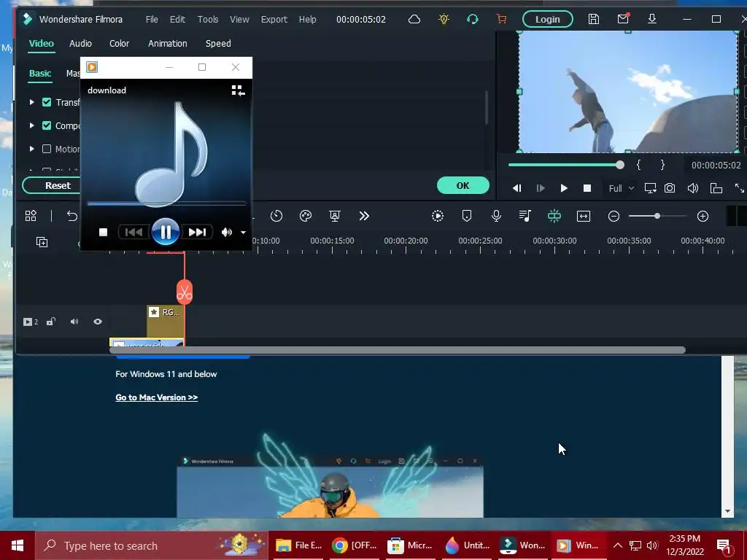Click the download arrow icon in title bar
Image resolution: width=747 pixels, height=560 pixels.
[651, 19]
